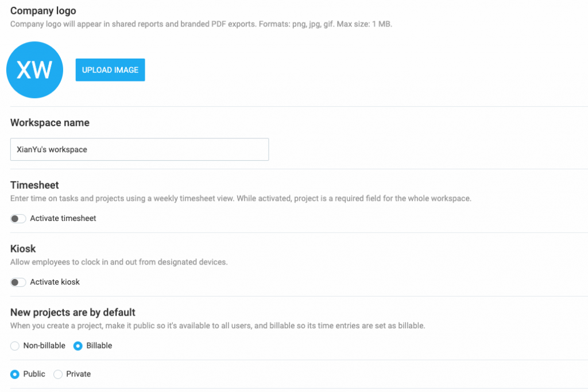This screenshot has width=588, height=392.
Task: Select the Non-billable radio option
Action: pos(15,346)
